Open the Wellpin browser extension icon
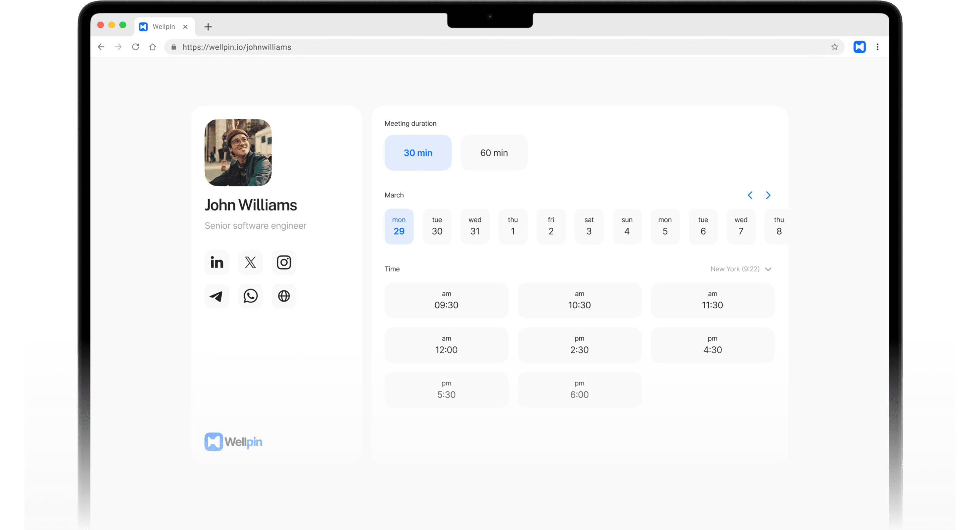Image resolution: width=980 pixels, height=530 pixels. coord(860,47)
